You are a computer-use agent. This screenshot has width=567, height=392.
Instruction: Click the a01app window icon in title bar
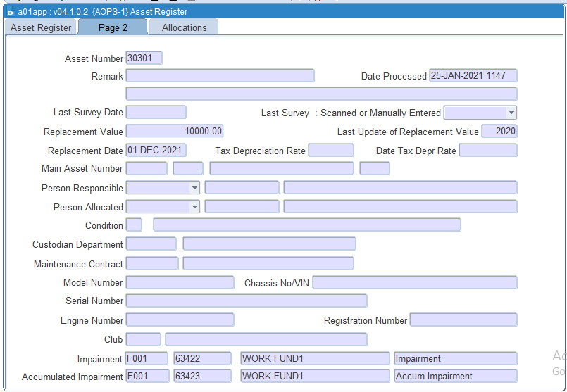pyautogui.click(x=10, y=12)
